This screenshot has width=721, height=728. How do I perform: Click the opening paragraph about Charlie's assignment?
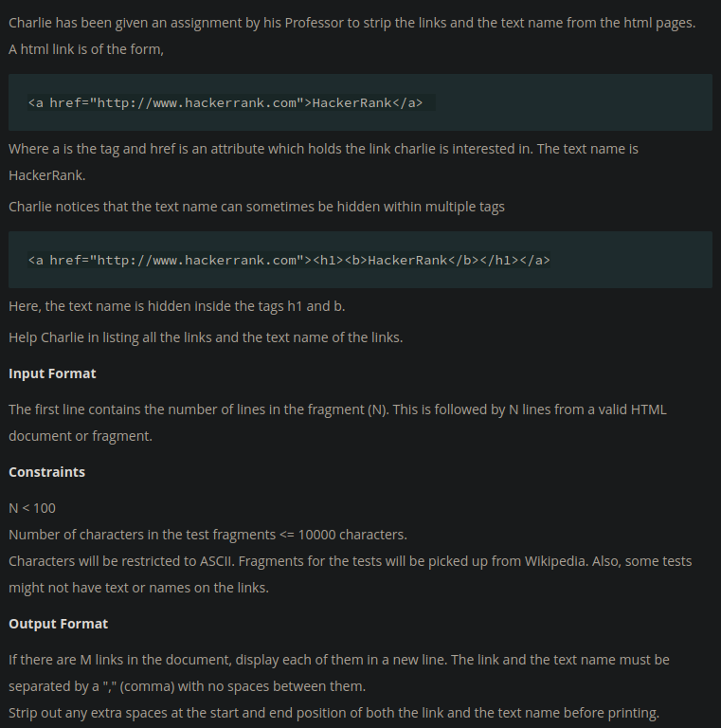[351, 23]
